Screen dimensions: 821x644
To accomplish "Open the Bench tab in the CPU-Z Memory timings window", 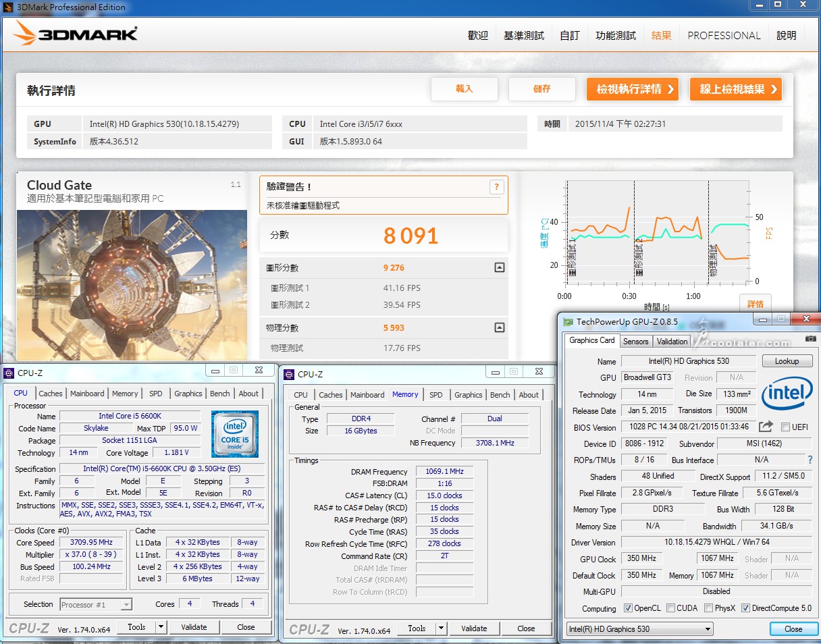I will pyautogui.click(x=500, y=395).
